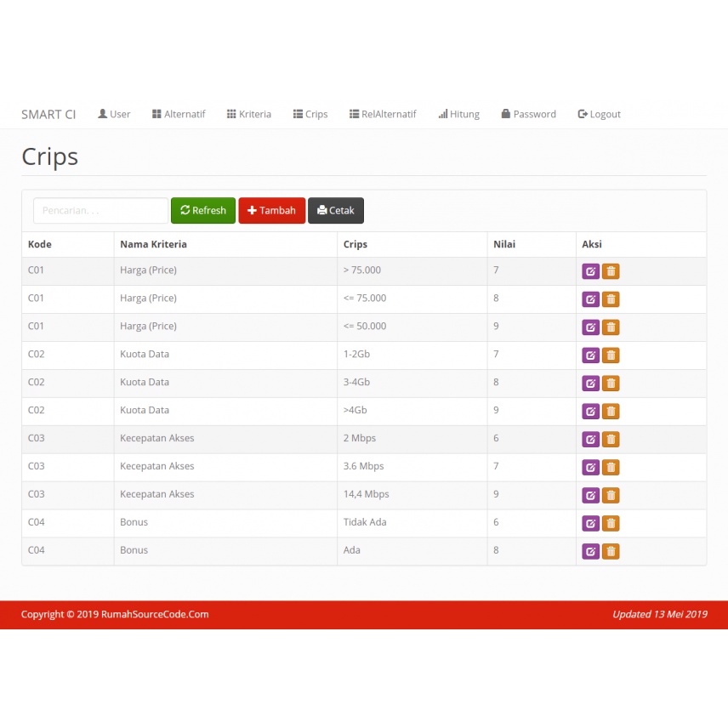Edit the 3-4Gb Kuota Data row
The width and height of the screenshot is (728, 728).
(x=590, y=384)
